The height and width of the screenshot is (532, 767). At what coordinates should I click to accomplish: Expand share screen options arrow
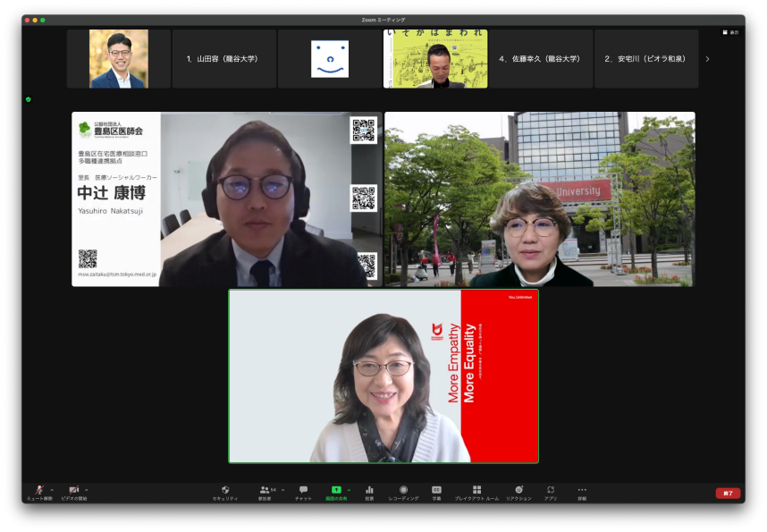click(x=349, y=489)
